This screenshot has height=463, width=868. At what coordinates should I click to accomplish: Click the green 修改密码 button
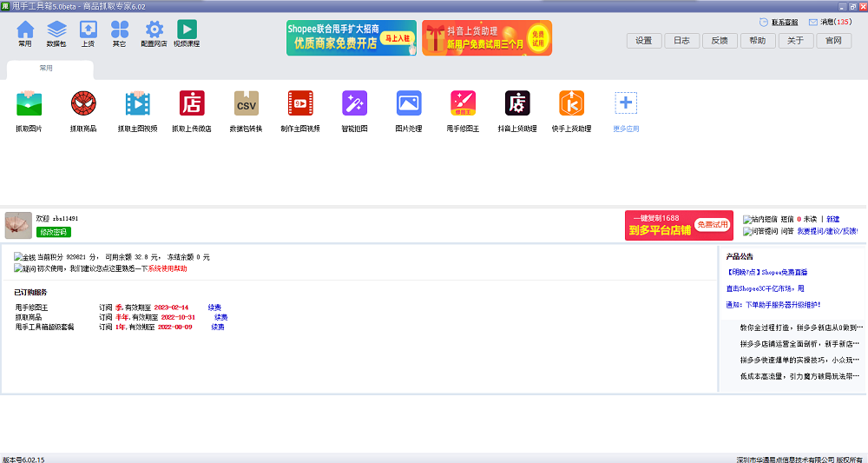click(53, 232)
